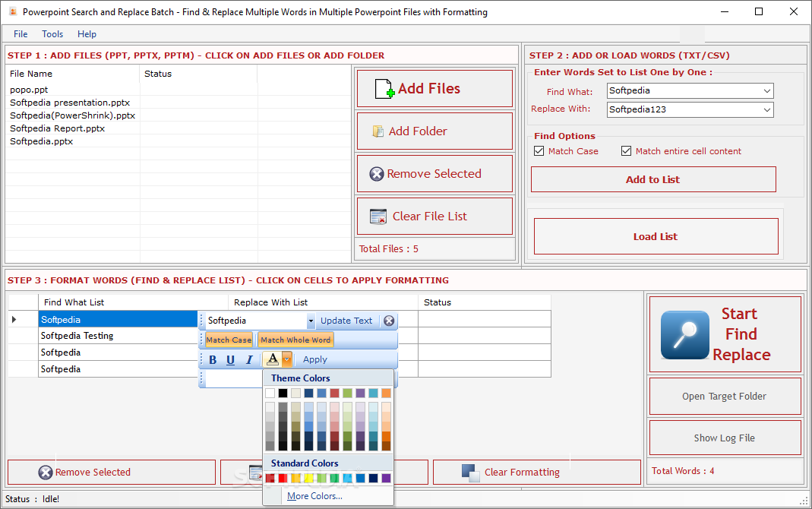Select Softpedia presentation.pptx file

[70, 103]
